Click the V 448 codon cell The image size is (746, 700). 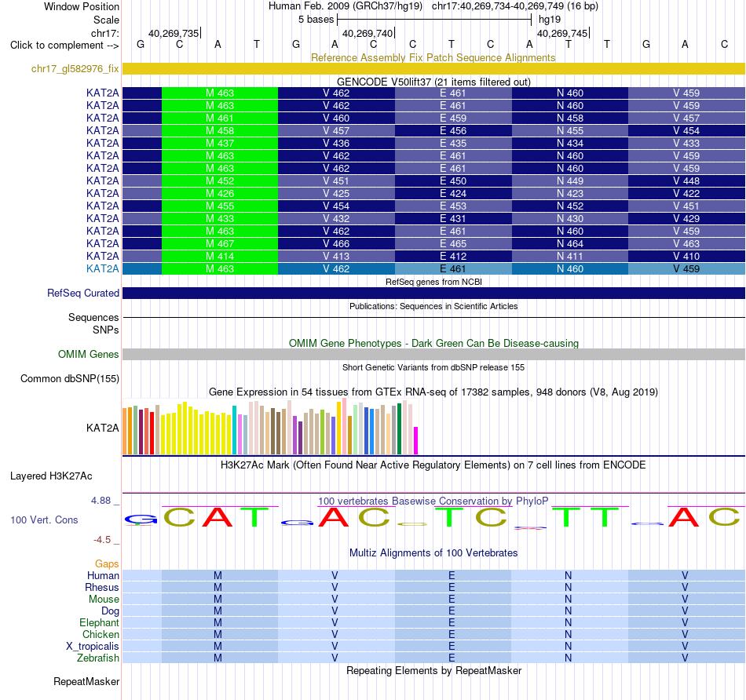(686, 180)
